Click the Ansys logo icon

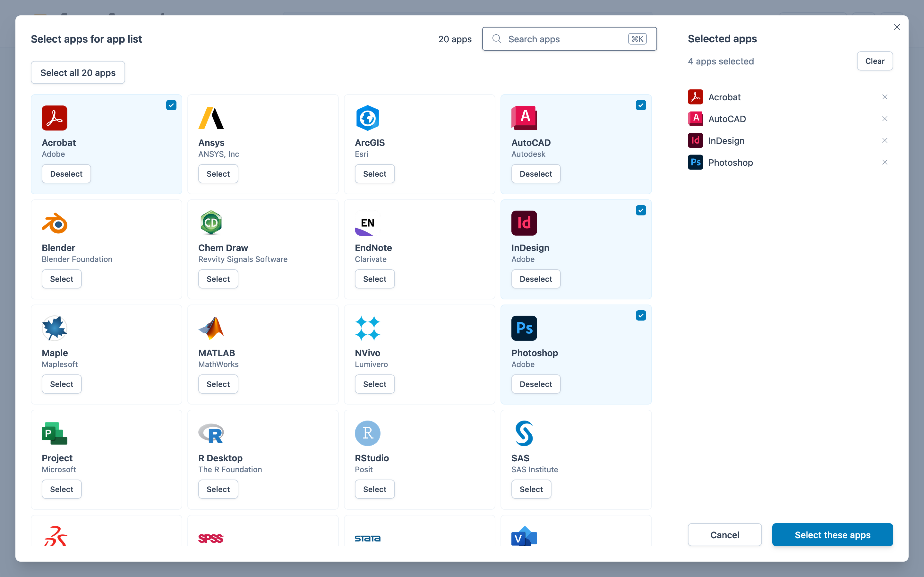coord(211,118)
